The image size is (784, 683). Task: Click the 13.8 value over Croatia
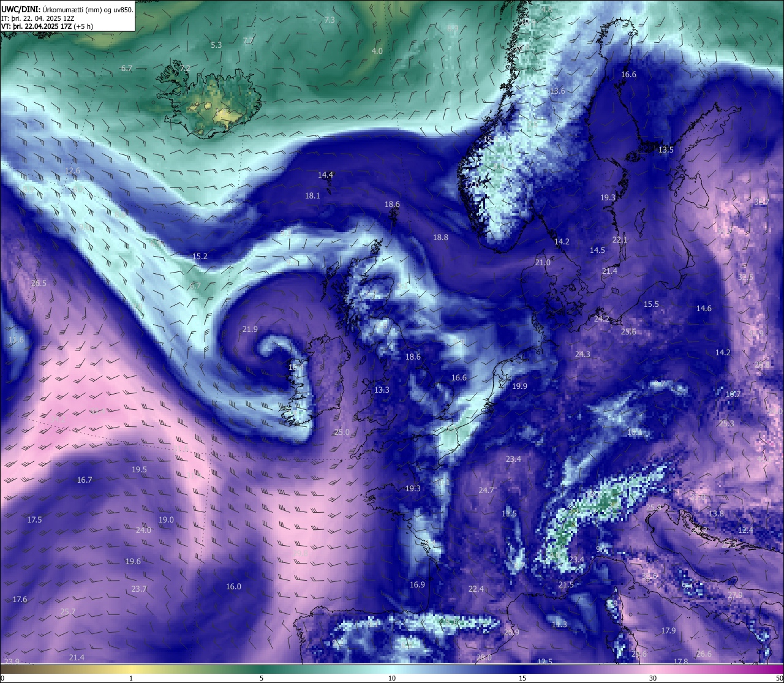click(716, 513)
